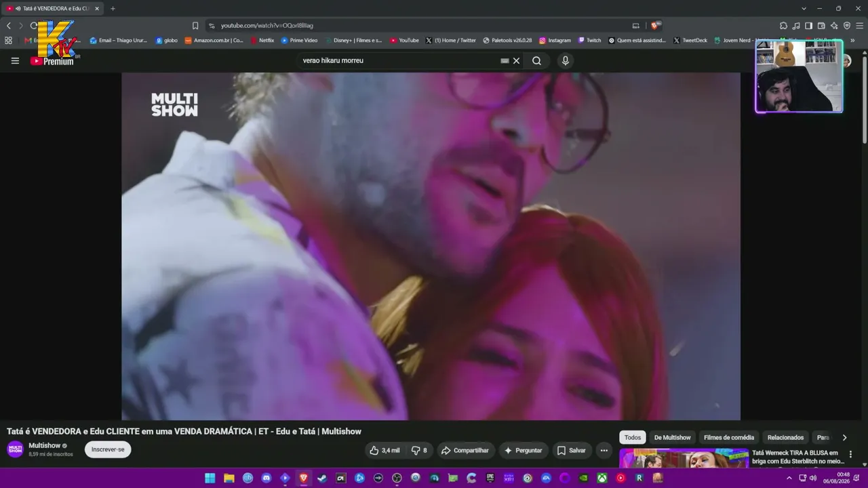Open the TweetDeck bookmark
Viewport: 868px width, 488px height.
pos(690,40)
